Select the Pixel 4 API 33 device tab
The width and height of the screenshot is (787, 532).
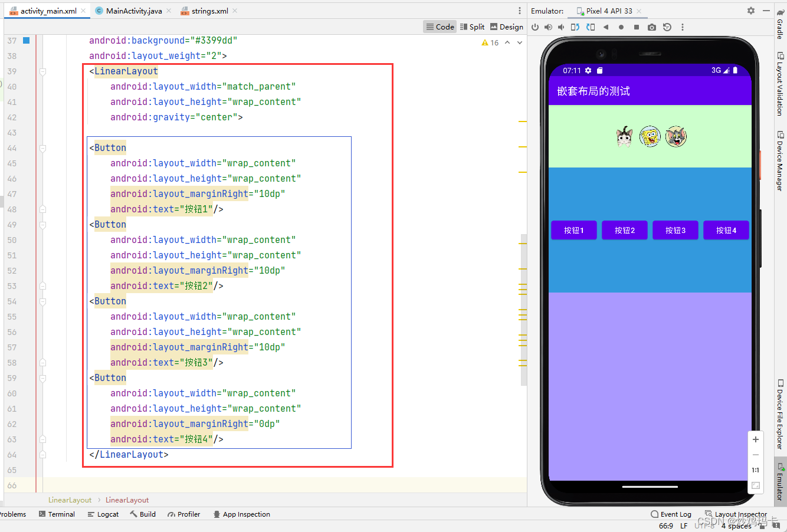tap(609, 11)
